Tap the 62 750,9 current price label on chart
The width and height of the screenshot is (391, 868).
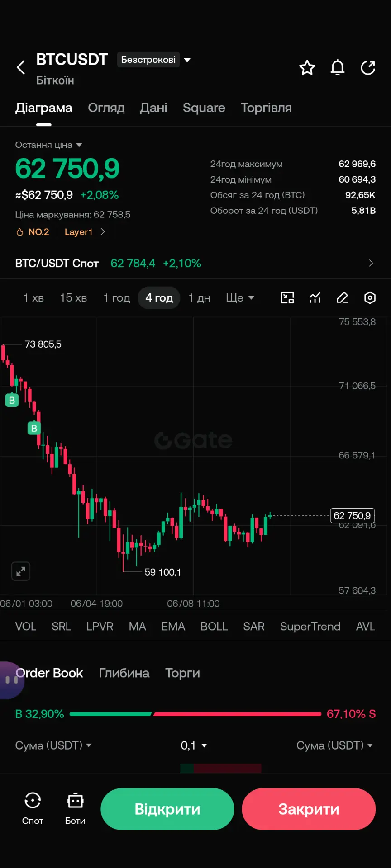(x=353, y=516)
